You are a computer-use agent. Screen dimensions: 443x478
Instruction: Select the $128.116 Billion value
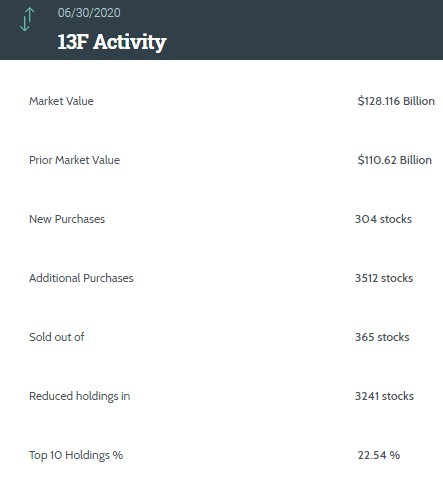coord(396,101)
